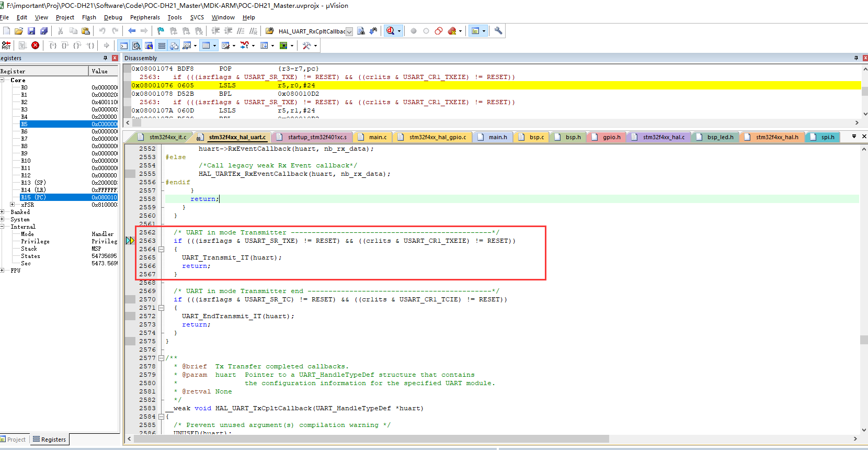Image resolution: width=868 pixels, height=450 pixels.
Task: Click the Value column header
Action: coord(104,71)
